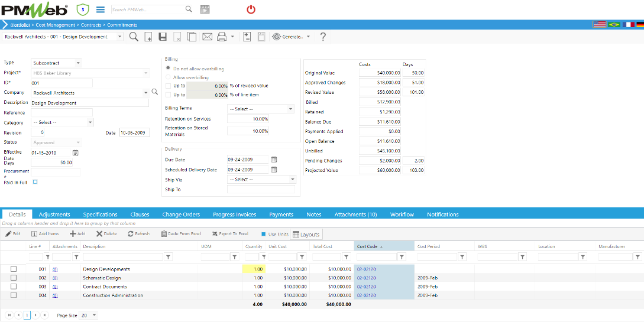Click the Edit button in grid toolbar
Screen dimensions: 644x322
(13, 234)
